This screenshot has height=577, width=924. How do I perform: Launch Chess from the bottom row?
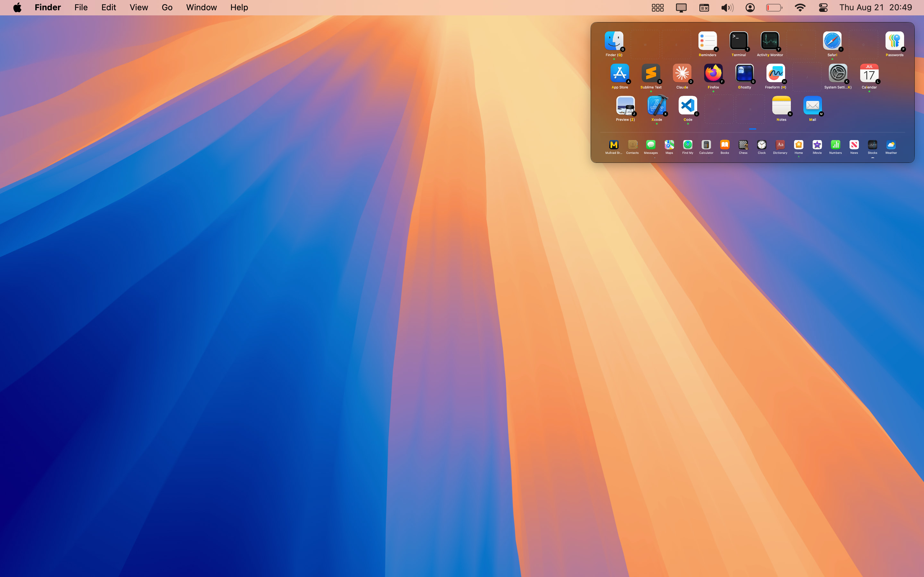pyautogui.click(x=743, y=145)
